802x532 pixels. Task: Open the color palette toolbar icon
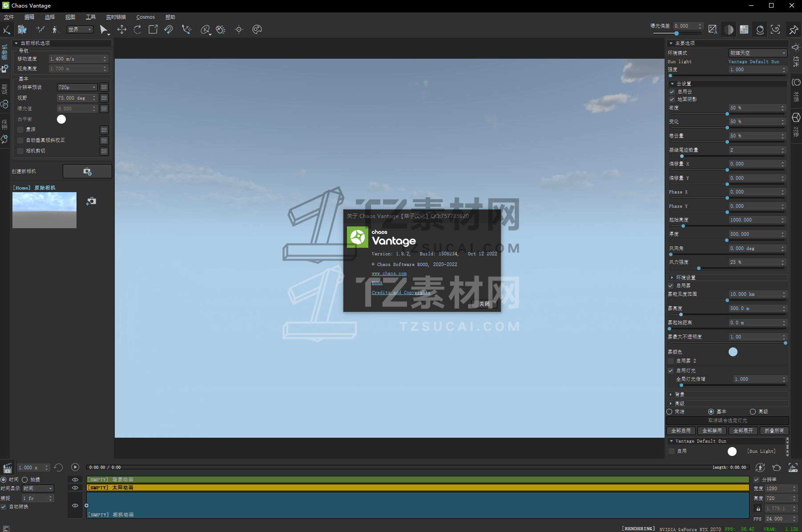(257, 29)
